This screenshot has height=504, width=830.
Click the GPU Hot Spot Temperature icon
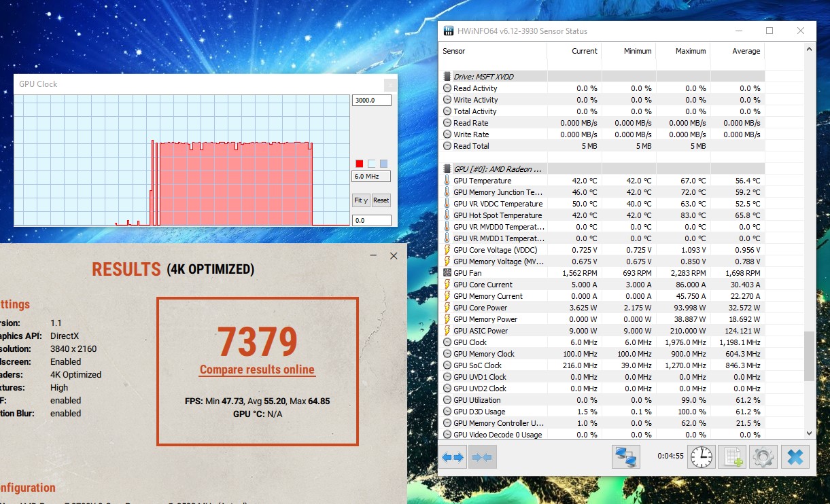click(447, 215)
